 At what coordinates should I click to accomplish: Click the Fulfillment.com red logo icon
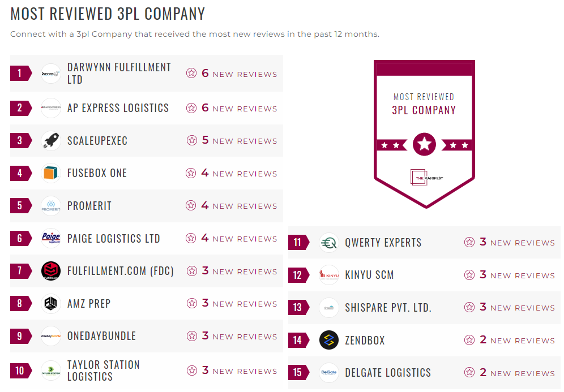(x=51, y=271)
